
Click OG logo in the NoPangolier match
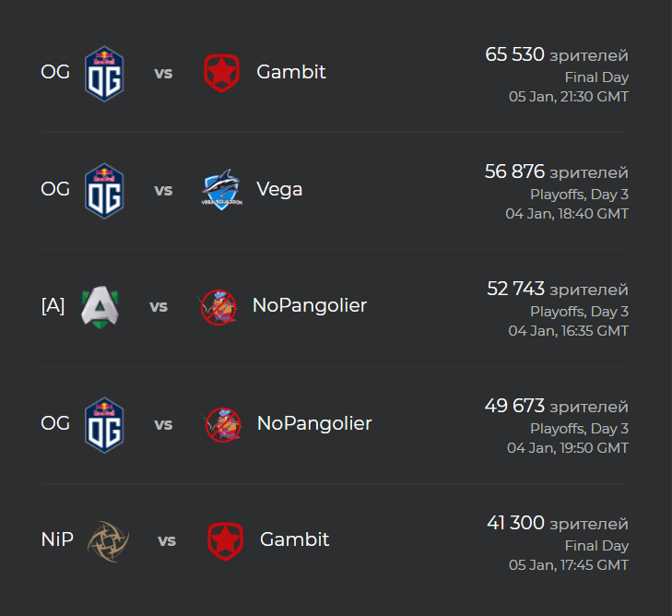(104, 425)
